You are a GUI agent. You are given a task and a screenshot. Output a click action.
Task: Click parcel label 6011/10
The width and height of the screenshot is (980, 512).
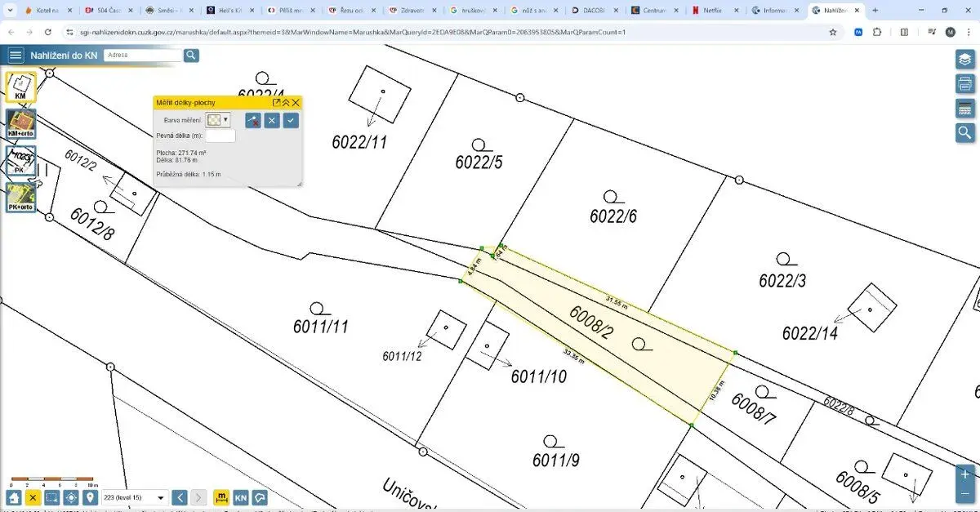point(539,376)
